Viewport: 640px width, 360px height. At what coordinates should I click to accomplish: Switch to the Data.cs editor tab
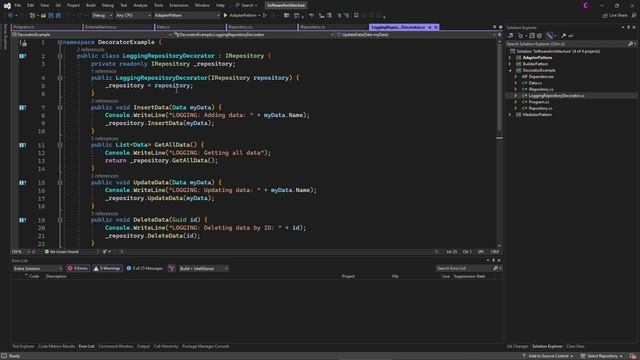click(189, 27)
